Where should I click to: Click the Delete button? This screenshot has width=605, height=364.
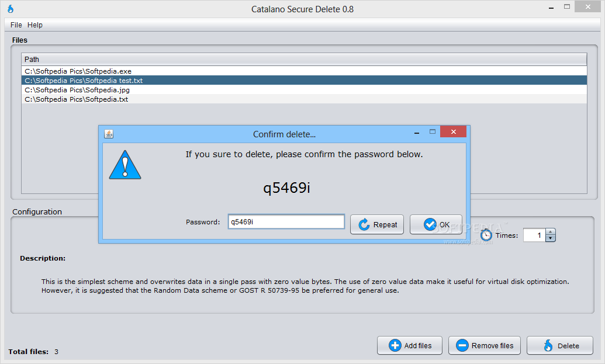coord(560,345)
